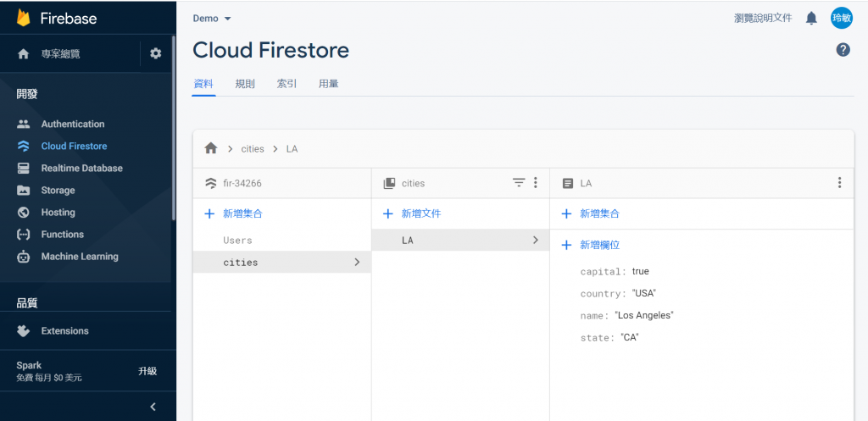The width and height of the screenshot is (868, 421).
Task: Click the Functions brackets icon
Action: [x=23, y=235]
